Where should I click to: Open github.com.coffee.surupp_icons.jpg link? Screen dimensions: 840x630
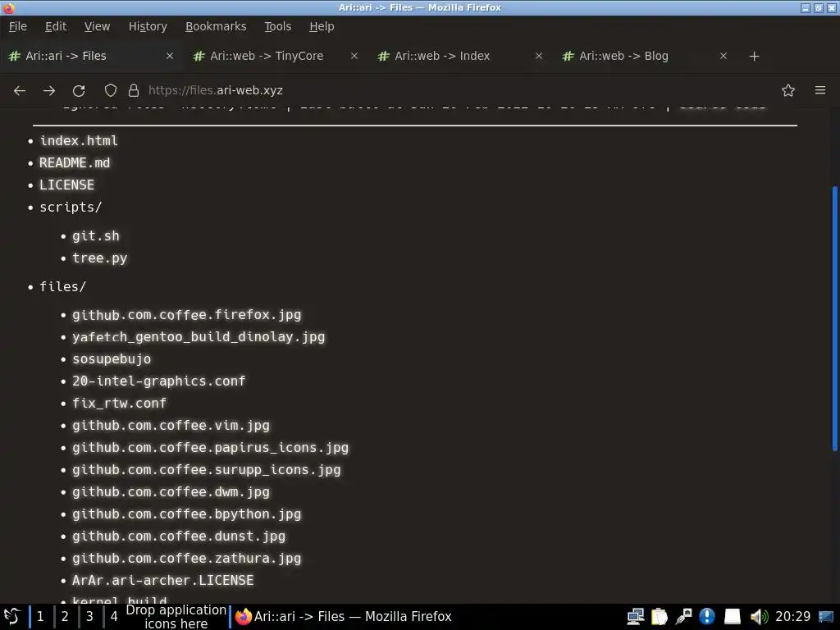[x=207, y=470]
